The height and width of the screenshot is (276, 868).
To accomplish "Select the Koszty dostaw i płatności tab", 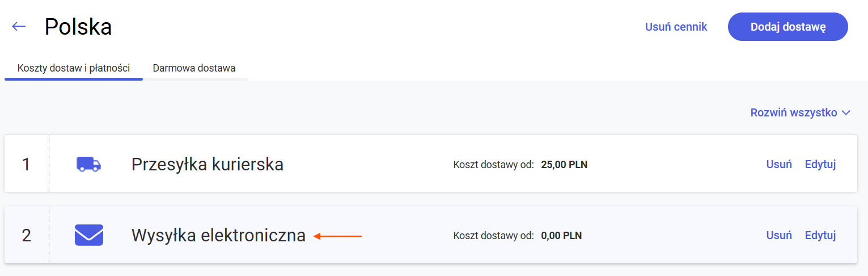I will (74, 68).
